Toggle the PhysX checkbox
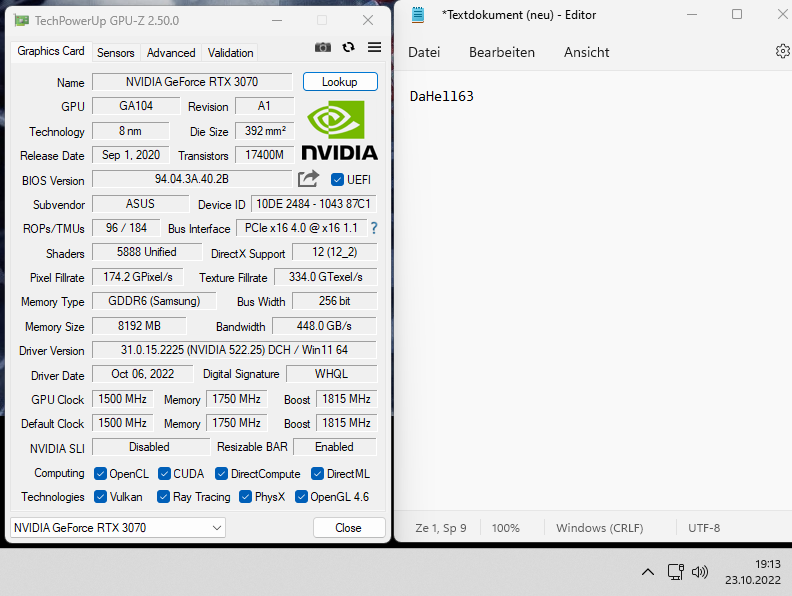Image resolution: width=792 pixels, height=596 pixels. [x=245, y=497]
